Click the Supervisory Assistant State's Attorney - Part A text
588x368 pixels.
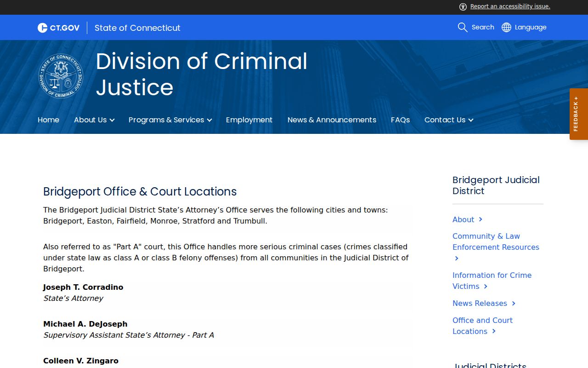click(x=129, y=335)
